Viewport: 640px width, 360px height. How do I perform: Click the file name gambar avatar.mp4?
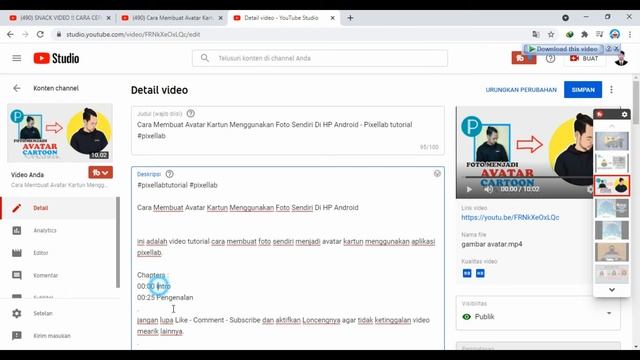point(491,244)
